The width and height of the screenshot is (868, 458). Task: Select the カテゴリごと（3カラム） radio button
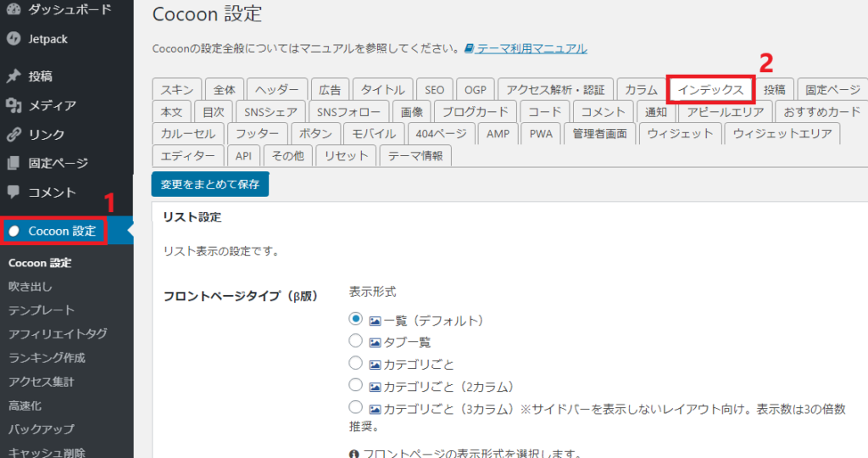[x=355, y=407]
